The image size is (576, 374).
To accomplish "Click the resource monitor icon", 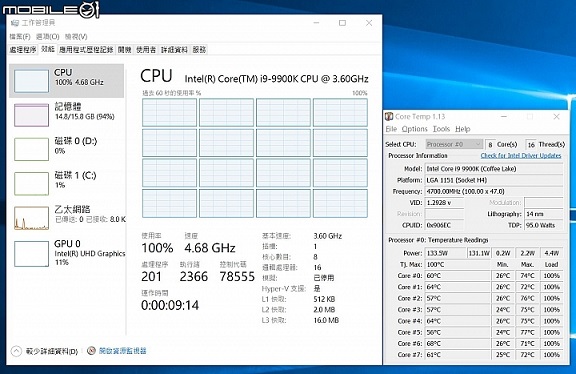I will point(91,351).
